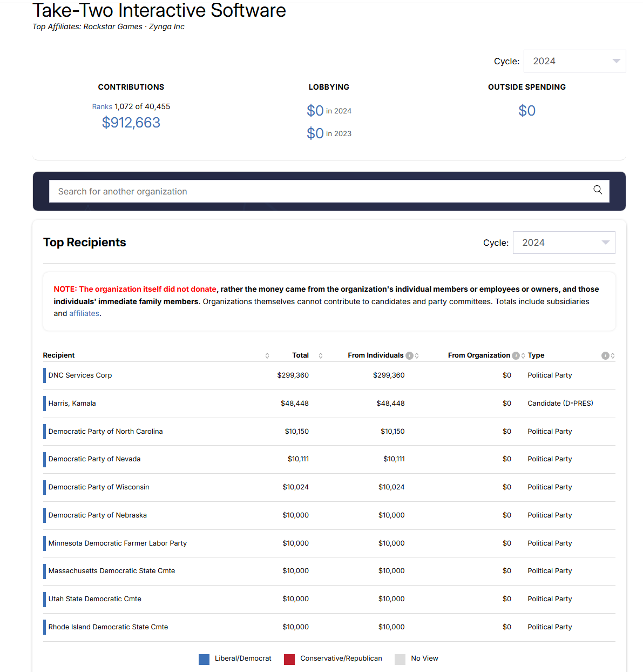Open the Ranks link
Screen dimensions: 643x672
(x=102, y=106)
